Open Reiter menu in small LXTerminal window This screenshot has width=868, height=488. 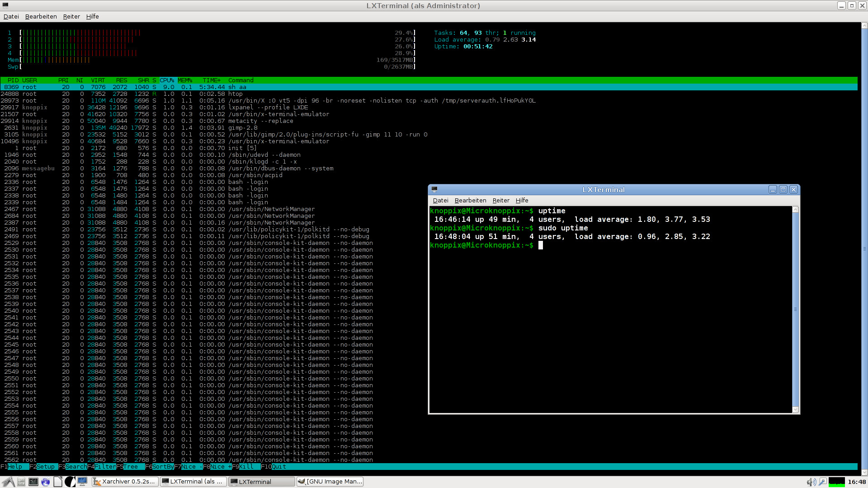click(501, 200)
